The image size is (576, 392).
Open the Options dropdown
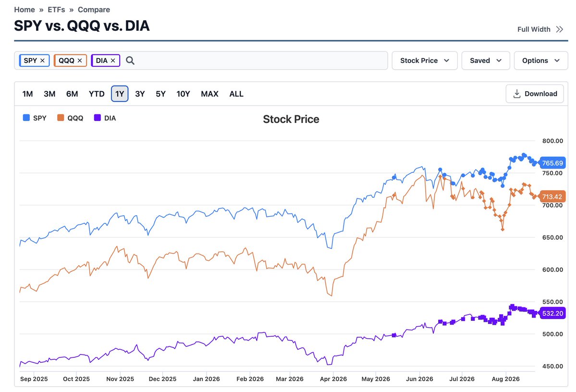[x=541, y=61]
